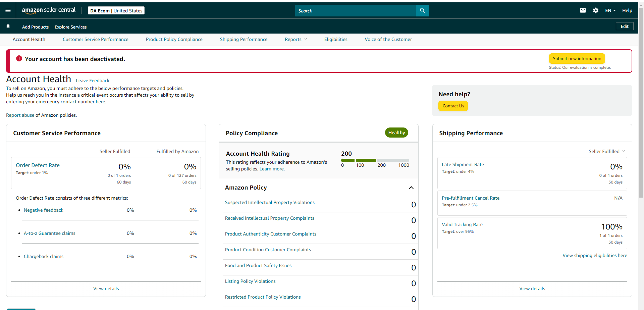Open the messages envelope icon
The width and height of the screenshot is (644, 310).
click(583, 10)
